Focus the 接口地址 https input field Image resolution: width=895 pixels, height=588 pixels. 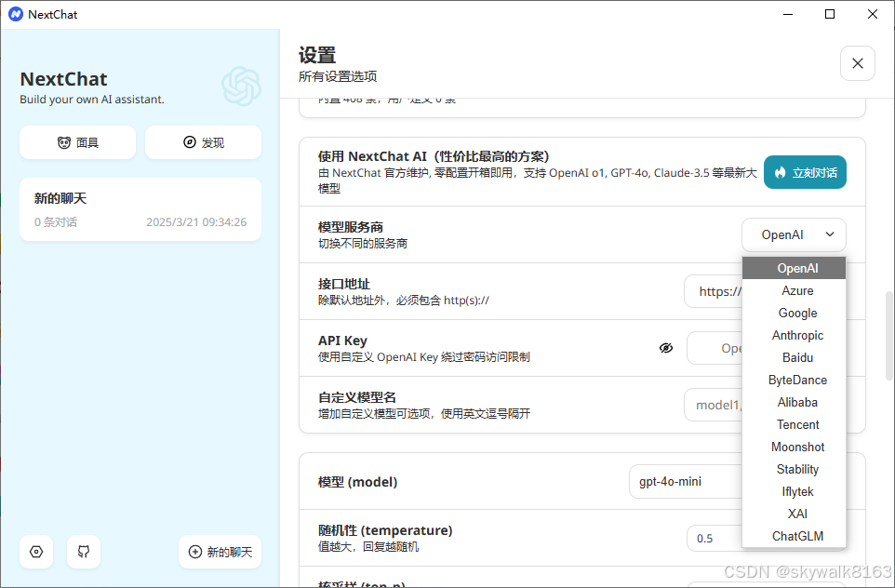click(x=714, y=291)
